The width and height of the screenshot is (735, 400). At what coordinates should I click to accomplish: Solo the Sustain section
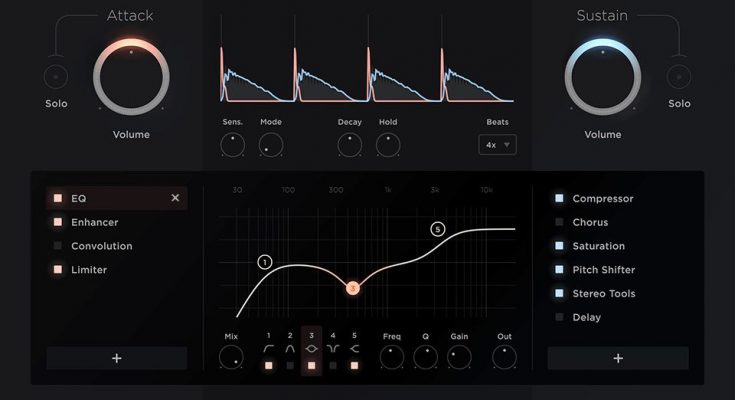679,76
